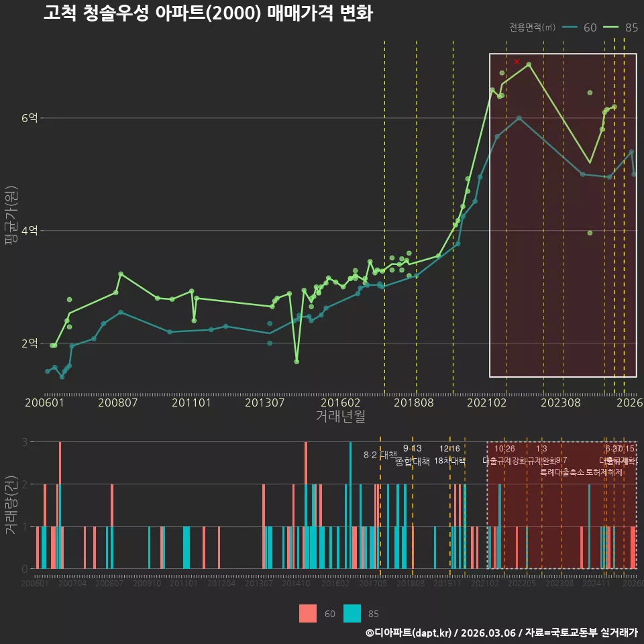This screenshot has width=644, height=644.
Task: Click '201705' on the volume chart x-axis
Action: [373, 583]
